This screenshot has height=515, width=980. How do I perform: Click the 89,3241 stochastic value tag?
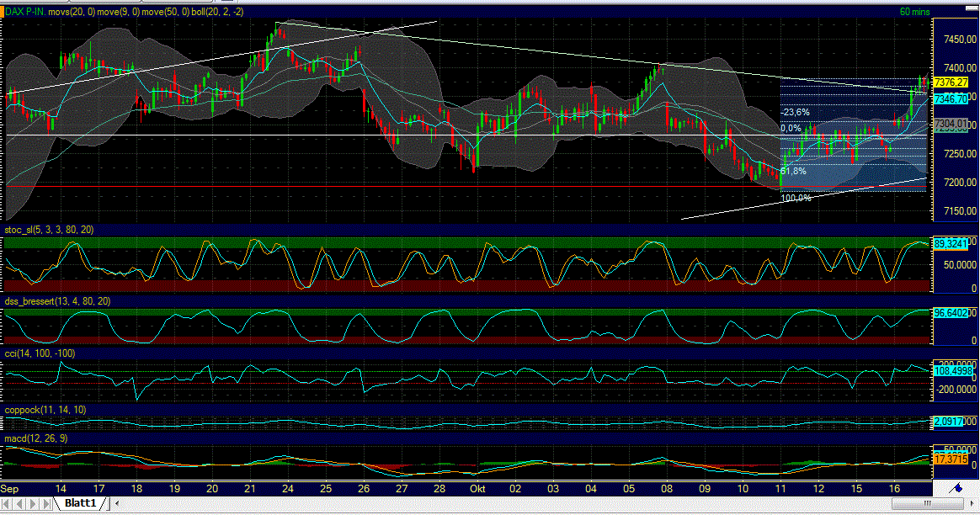click(x=951, y=244)
